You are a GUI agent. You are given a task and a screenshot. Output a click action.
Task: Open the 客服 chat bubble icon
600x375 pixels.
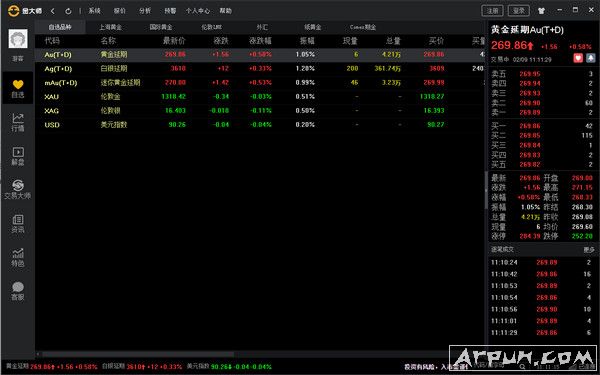pyautogui.click(x=18, y=291)
